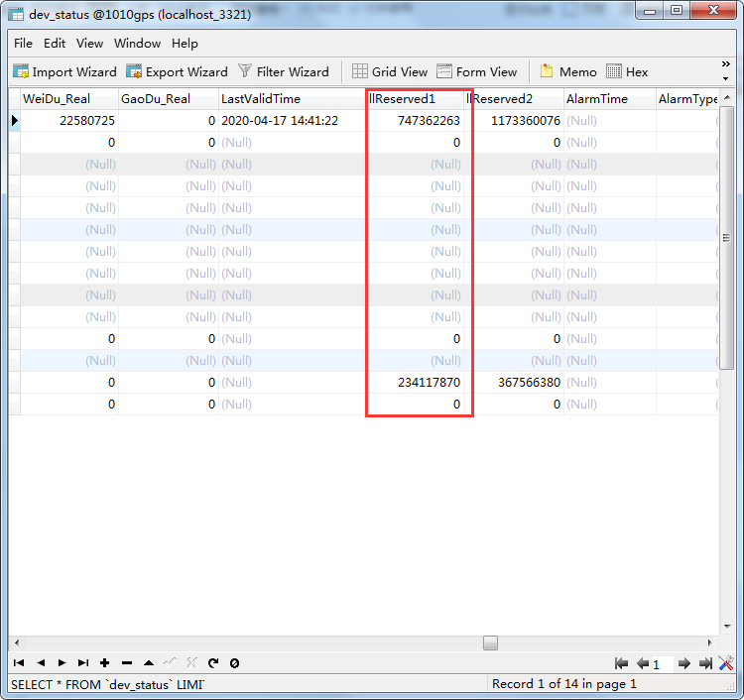
Task: Jump to first page
Action: [x=621, y=663]
